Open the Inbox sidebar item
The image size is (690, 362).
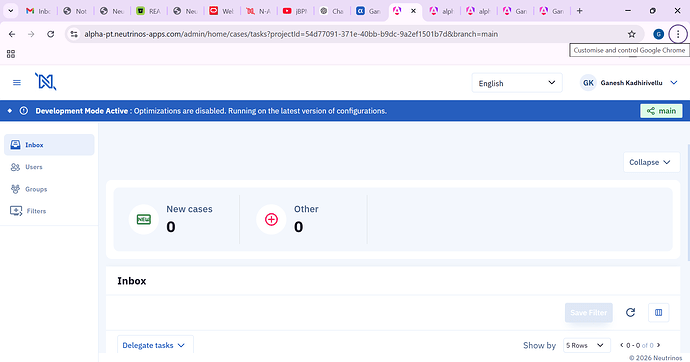click(49, 145)
